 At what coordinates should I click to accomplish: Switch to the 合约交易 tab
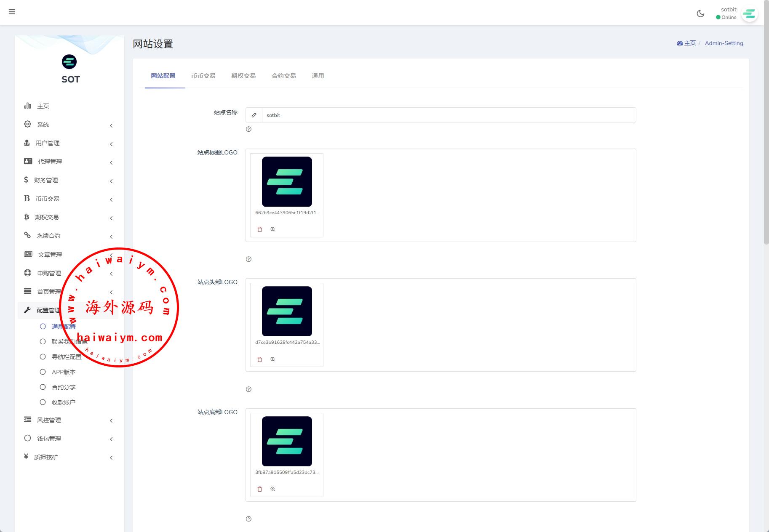click(283, 76)
